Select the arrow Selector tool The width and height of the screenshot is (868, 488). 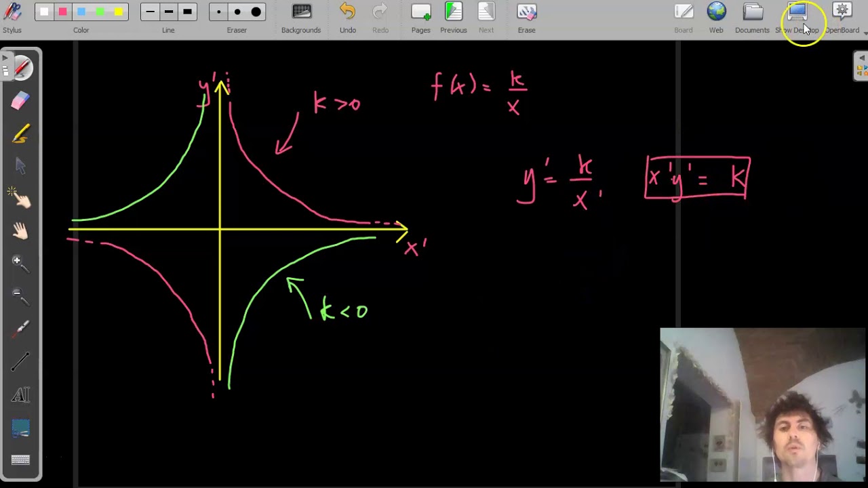pos(20,166)
